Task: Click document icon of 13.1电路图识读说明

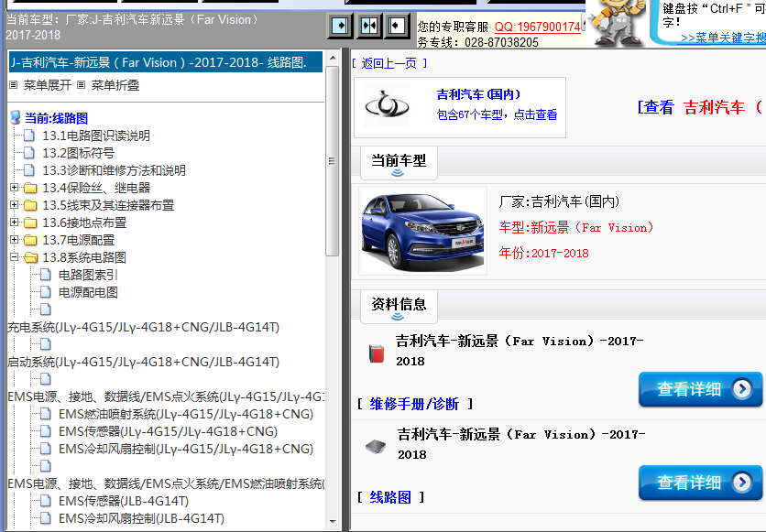Action: (29, 136)
